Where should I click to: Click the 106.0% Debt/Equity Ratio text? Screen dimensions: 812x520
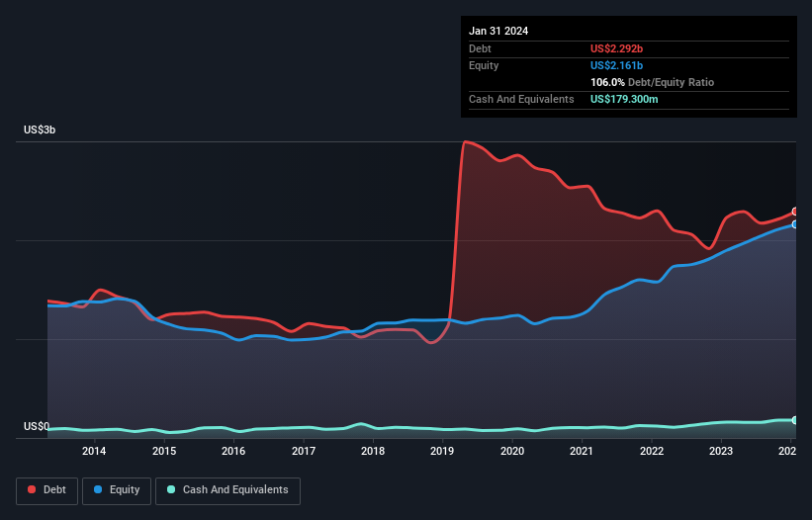[x=652, y=82]
